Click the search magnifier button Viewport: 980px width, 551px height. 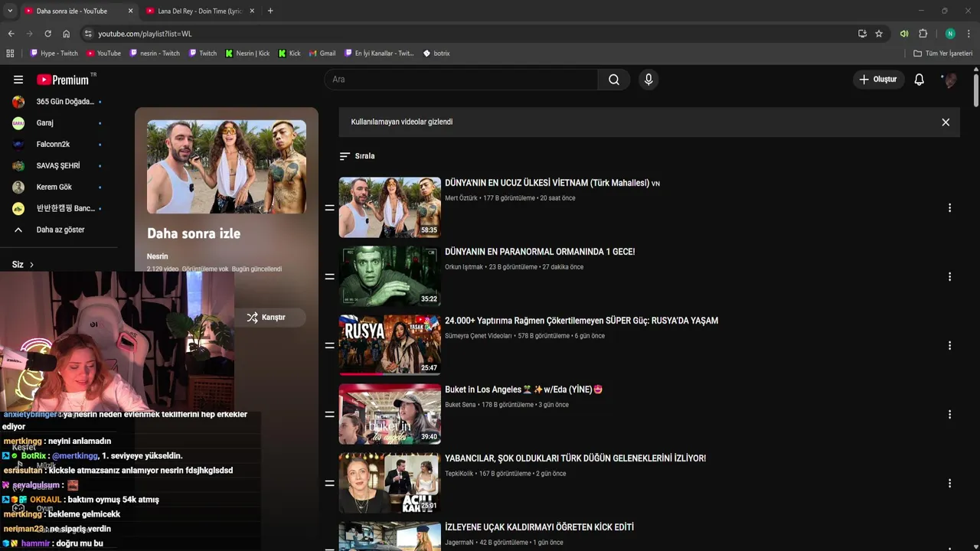tap(614, 80)
